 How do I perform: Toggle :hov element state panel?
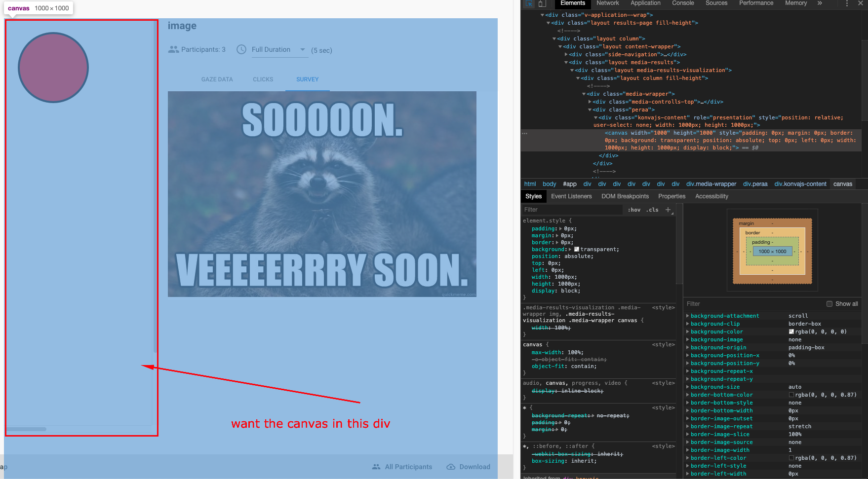click(x=634, y=210)
